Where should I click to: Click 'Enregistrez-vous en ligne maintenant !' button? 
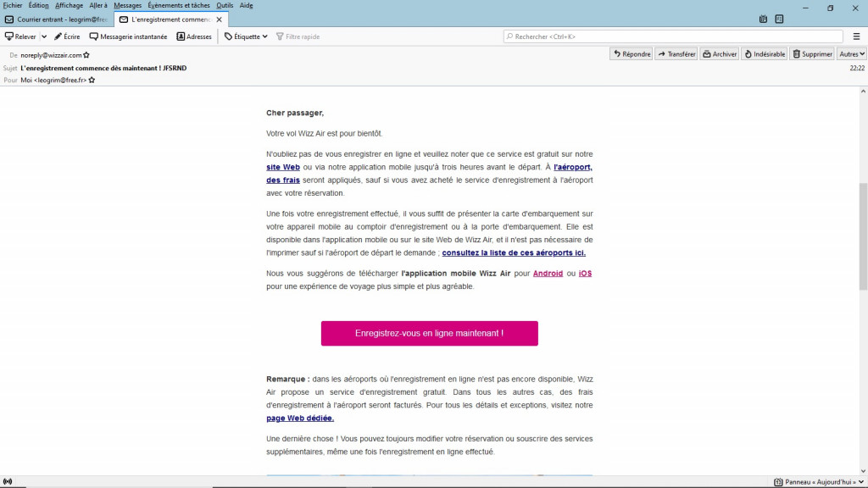[430, 334]
